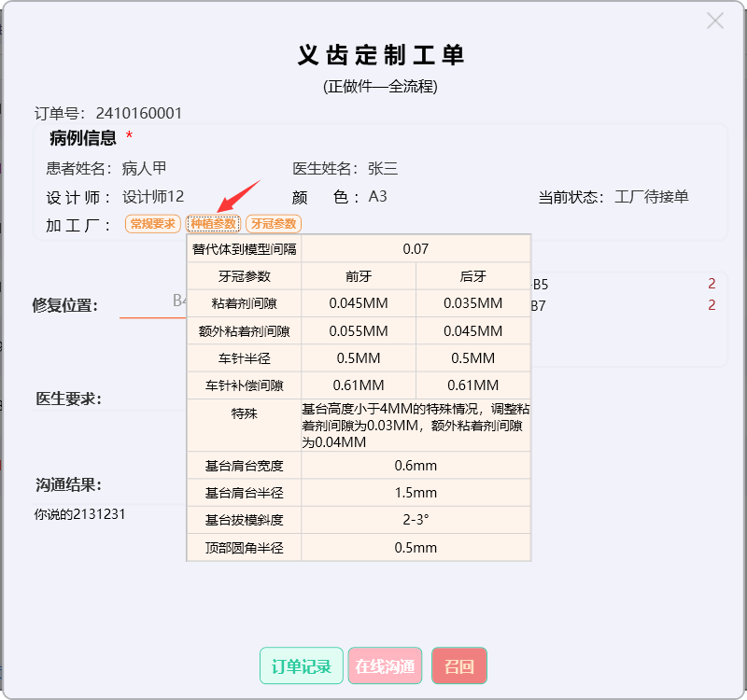This screenshot has width=747, height=700.
Task: Select the B7 tooth position entry
Action: (x=542, y=305)
